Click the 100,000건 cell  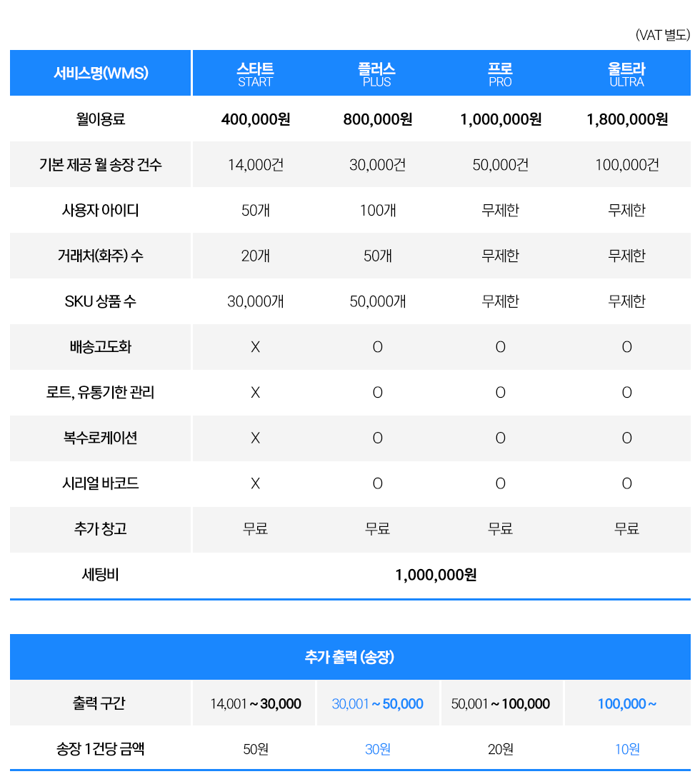627,165
